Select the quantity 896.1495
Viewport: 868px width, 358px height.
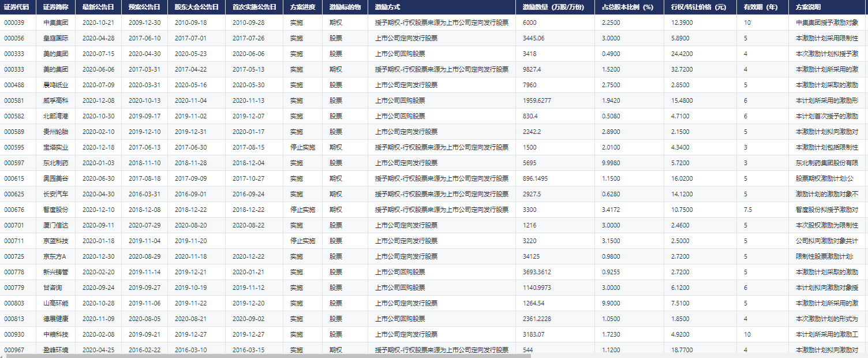[536, 178]
